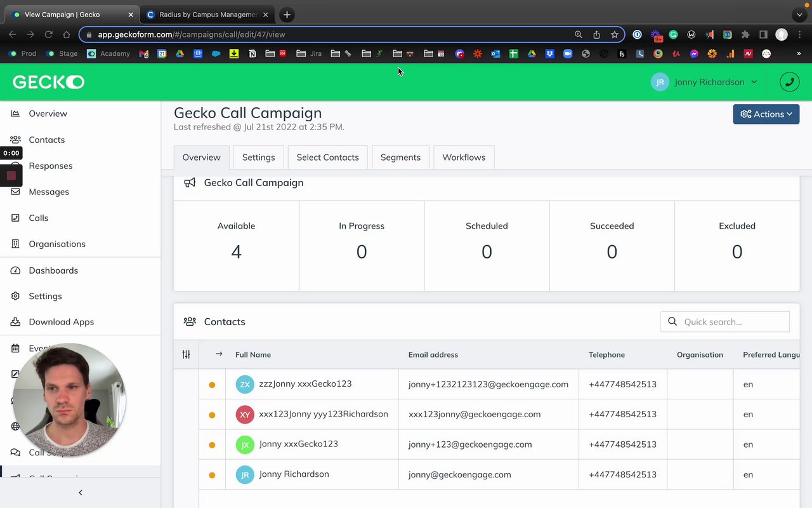This screenshot has height=508, width=812.
Task: Expand Jonny Richardson user menu
Action: point(704,82)
